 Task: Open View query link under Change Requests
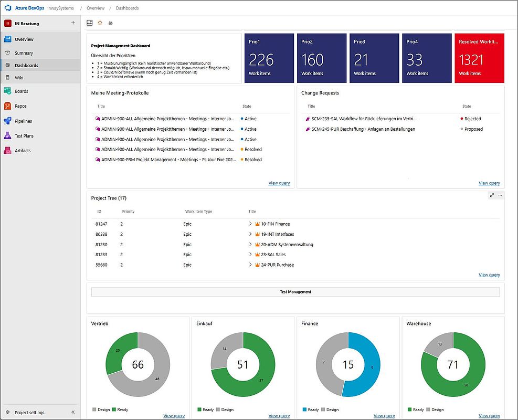[489, 183]
